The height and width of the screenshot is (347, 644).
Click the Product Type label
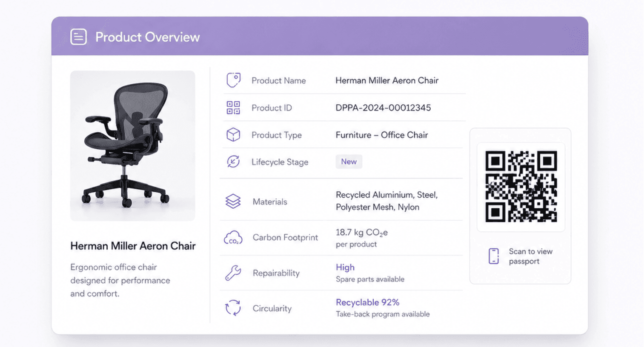[x=277, y=135]
